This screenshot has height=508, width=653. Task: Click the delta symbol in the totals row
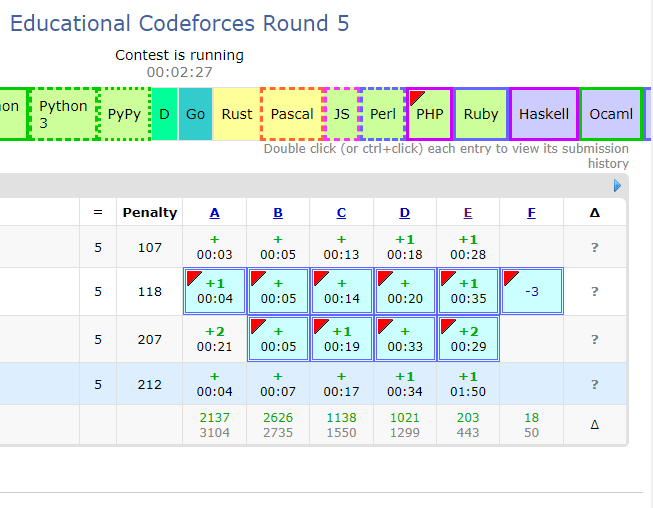pos(595,425)
